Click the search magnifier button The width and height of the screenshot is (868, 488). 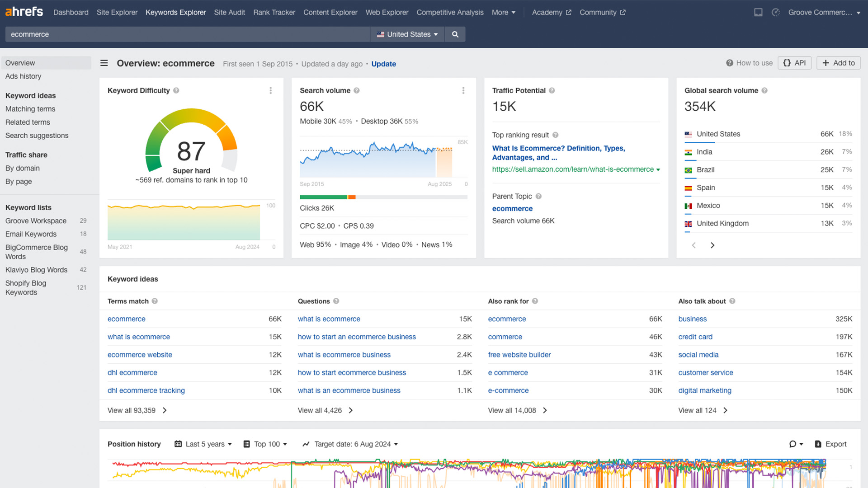tap(455, 34)
